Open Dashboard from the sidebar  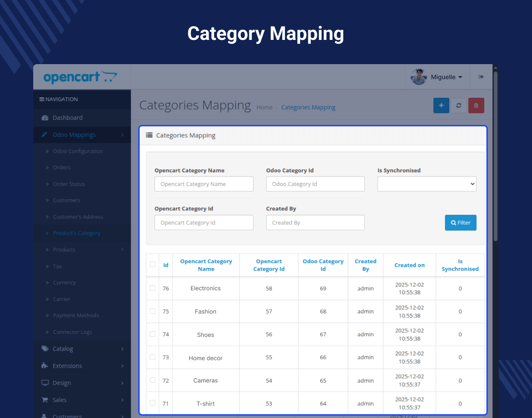82,118
